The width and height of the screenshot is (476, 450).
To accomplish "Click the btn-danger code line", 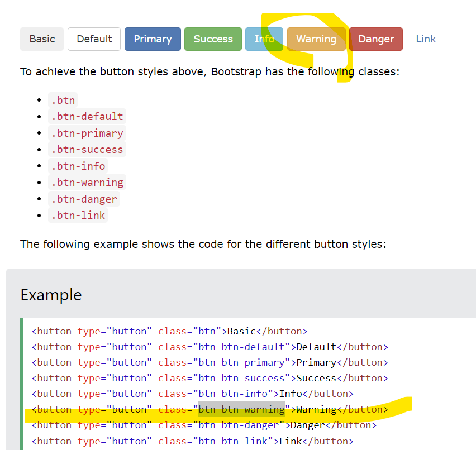I will pyautogui.click(x=204, y=425).
